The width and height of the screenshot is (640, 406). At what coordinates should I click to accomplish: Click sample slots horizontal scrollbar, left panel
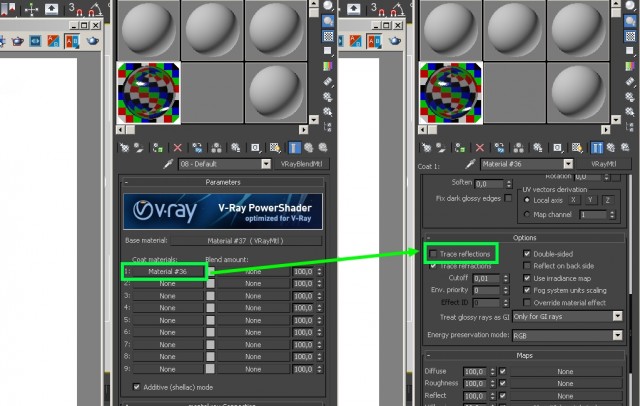212,130
